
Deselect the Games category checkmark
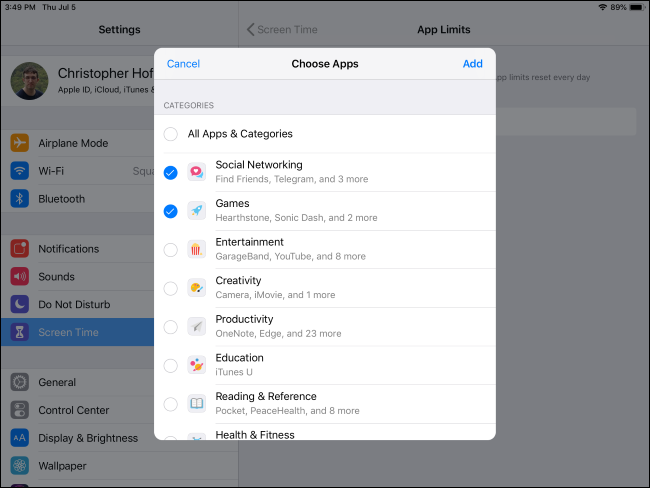point(170,211)
